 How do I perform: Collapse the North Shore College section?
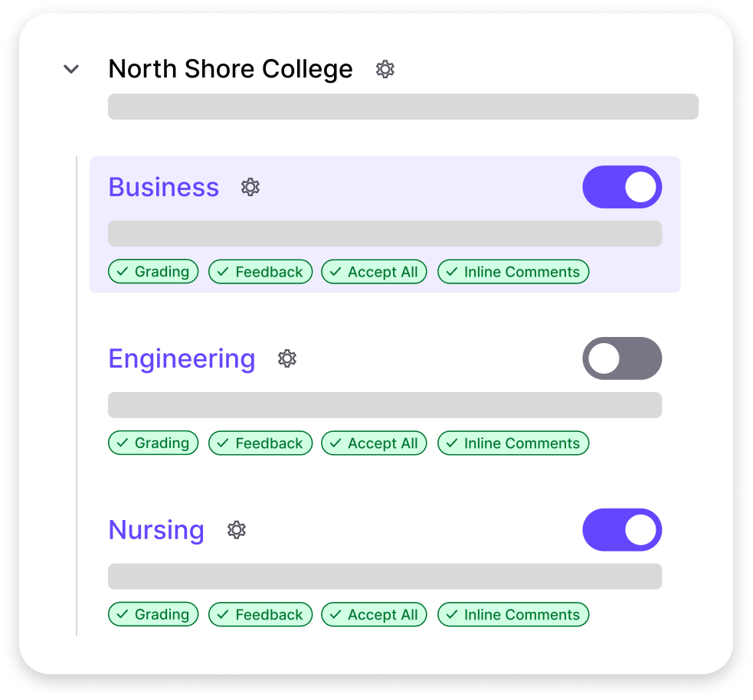pos(70,69)
